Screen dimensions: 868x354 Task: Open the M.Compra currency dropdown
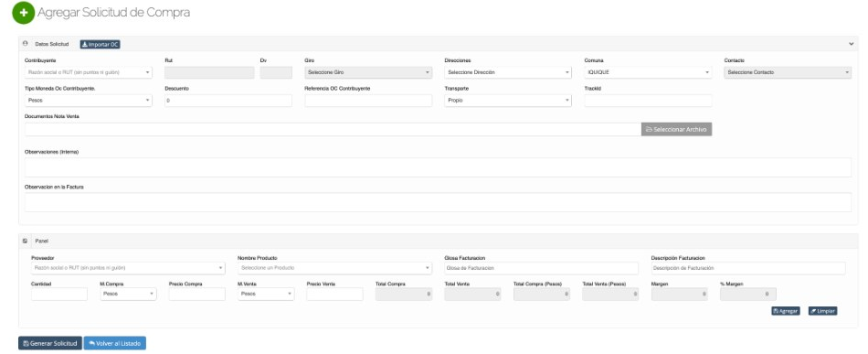pyautogui.click(x=129, y=295)
